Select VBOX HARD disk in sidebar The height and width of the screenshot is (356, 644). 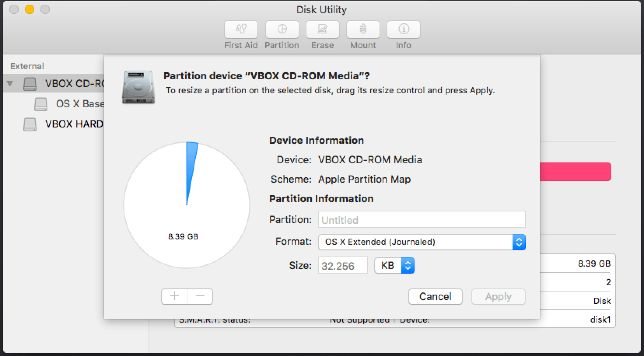[63, 124]
